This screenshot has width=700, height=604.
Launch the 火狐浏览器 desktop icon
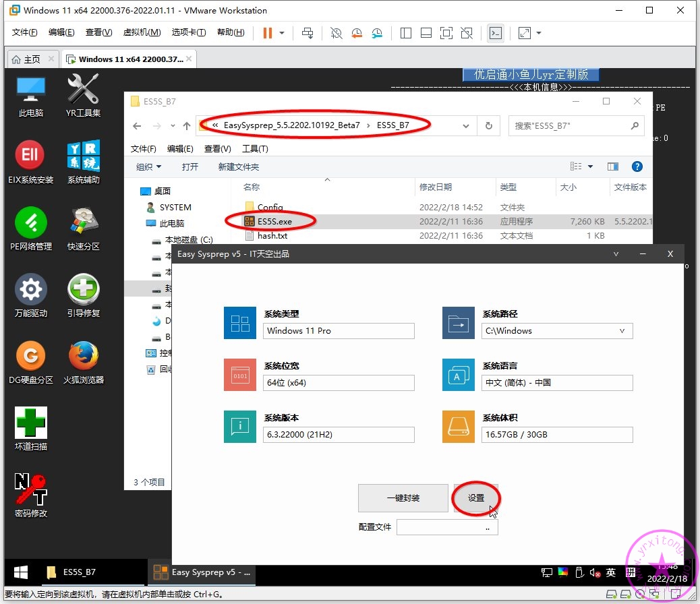(83, 363)
